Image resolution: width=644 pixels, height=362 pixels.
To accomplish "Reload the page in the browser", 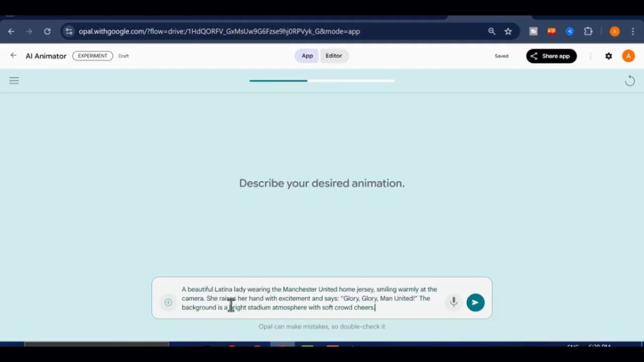I will point(47,31).
